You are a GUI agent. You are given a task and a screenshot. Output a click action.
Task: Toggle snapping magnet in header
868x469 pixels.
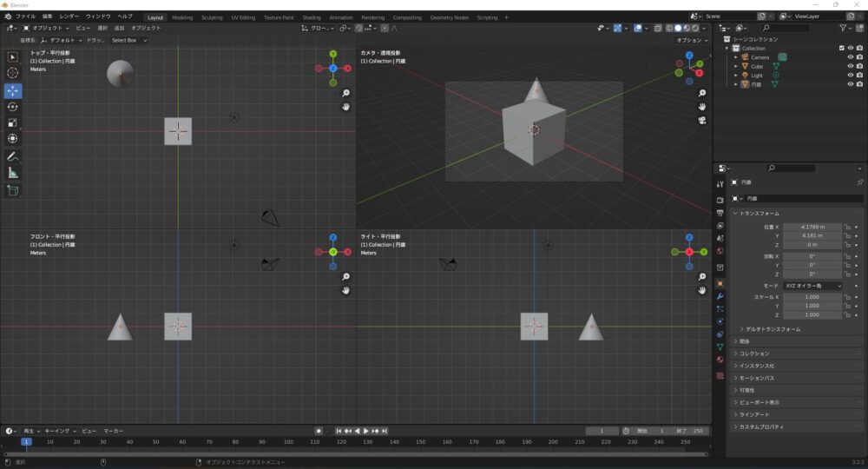point(358,29)
